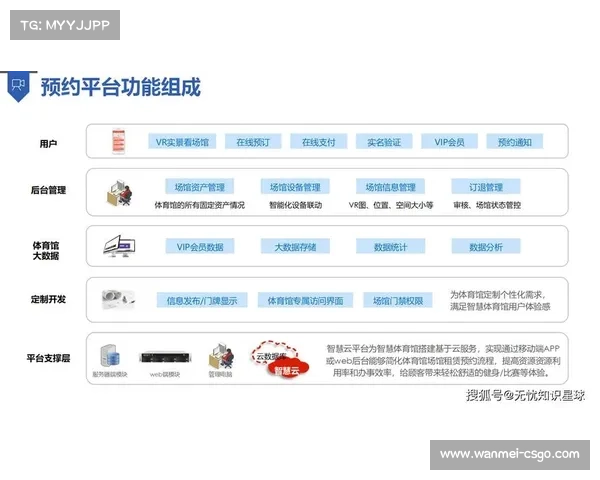The width and height of the screenshot is (600, 480).
Task: Click the server database icon labeled 服务器端模块
Action: click(x=110, y=356)
